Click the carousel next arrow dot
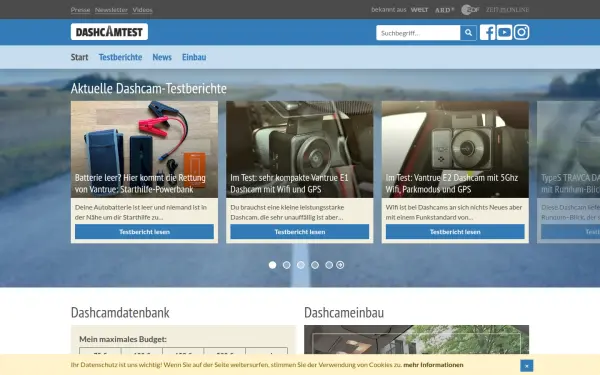Viewport: 600px width, 375px height. [340, 265]
